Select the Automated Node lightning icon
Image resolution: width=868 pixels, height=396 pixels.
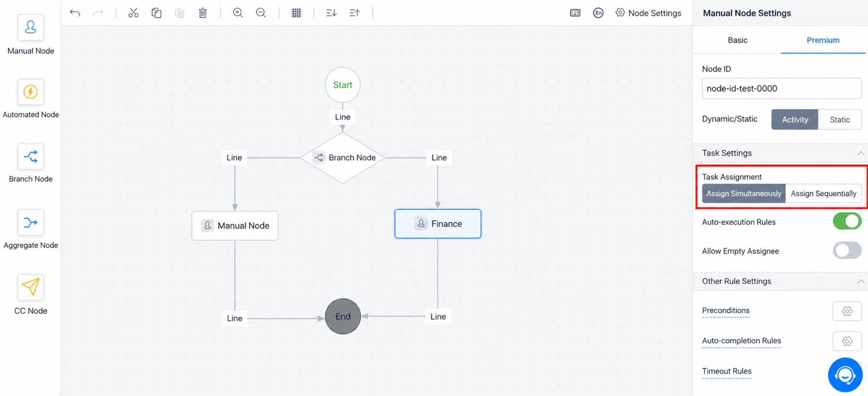(30, 92)
